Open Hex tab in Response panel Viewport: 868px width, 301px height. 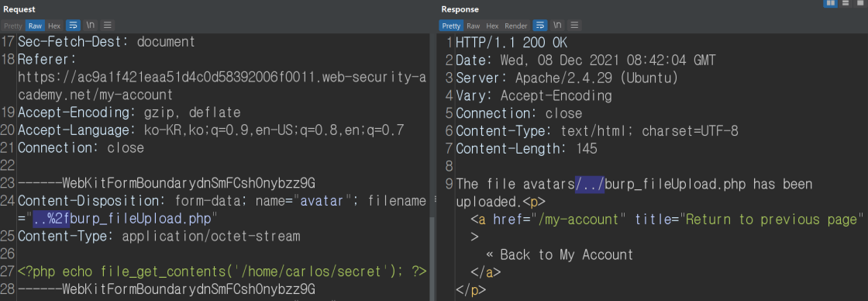coord(492,26)
